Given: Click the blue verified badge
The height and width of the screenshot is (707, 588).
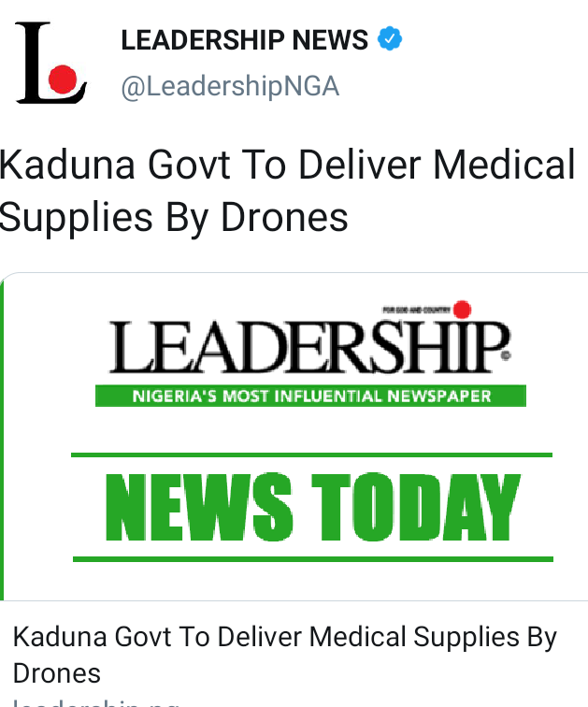Looking at the screenshot, I should [389, 38].
